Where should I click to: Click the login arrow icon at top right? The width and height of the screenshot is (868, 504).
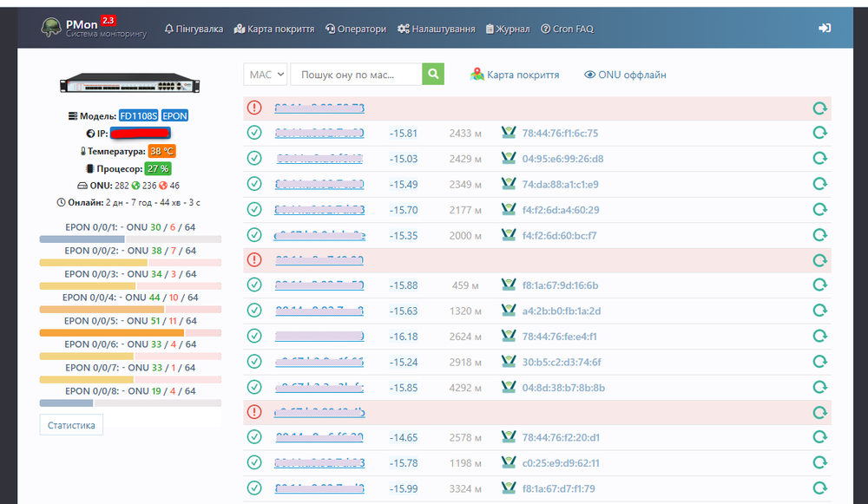coord(825,29)
